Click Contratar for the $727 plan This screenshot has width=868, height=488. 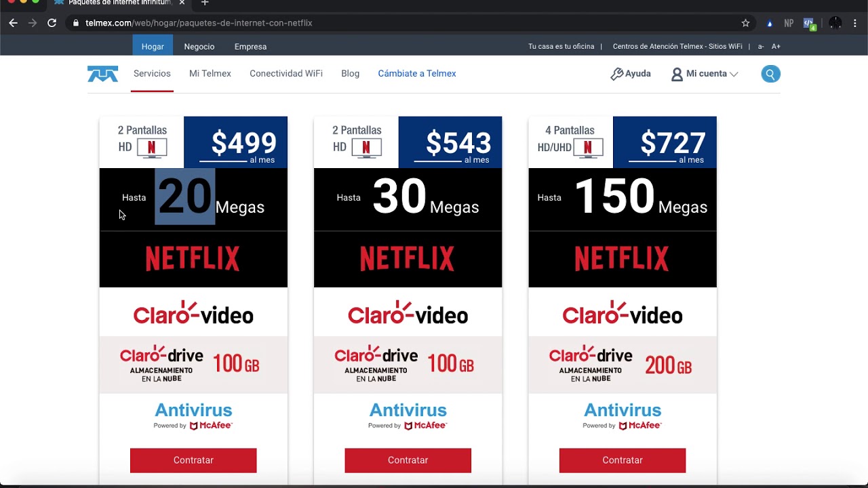(x=623, y=460)
